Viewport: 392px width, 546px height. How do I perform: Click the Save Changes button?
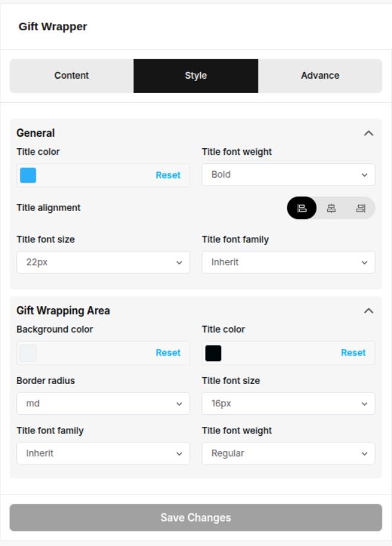196,518
